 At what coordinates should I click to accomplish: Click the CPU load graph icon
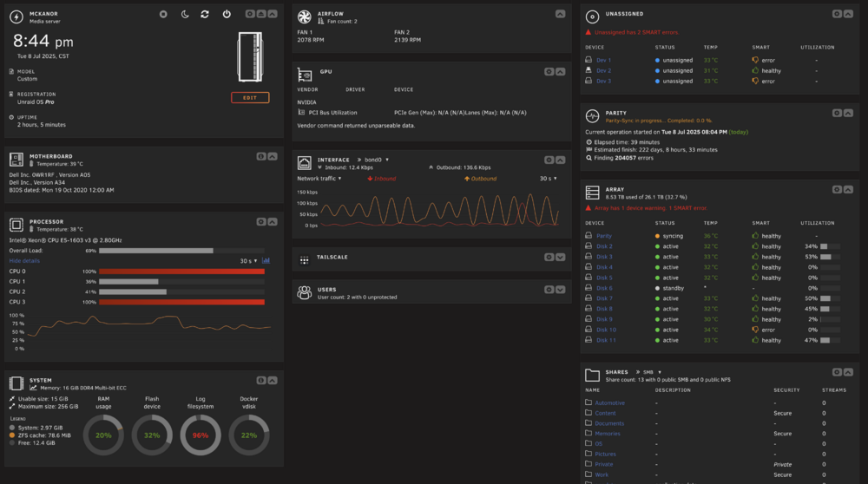point(266,261)
